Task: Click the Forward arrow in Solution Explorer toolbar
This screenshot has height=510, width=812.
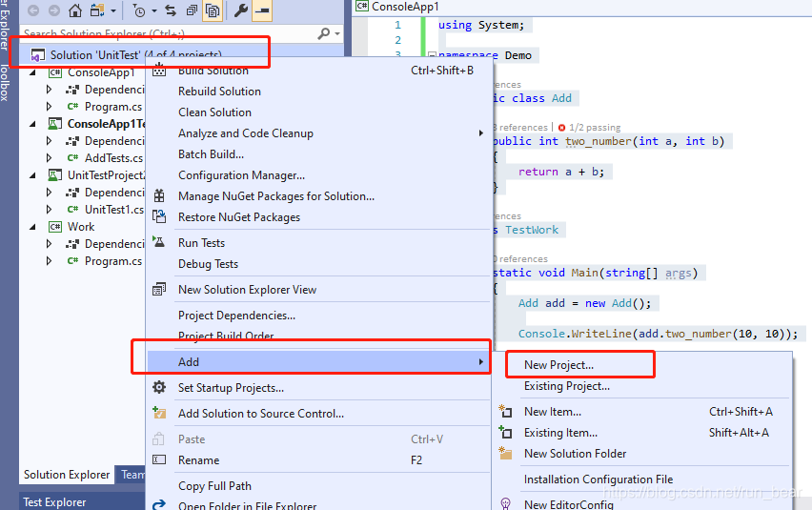Action: coord(54,10)
